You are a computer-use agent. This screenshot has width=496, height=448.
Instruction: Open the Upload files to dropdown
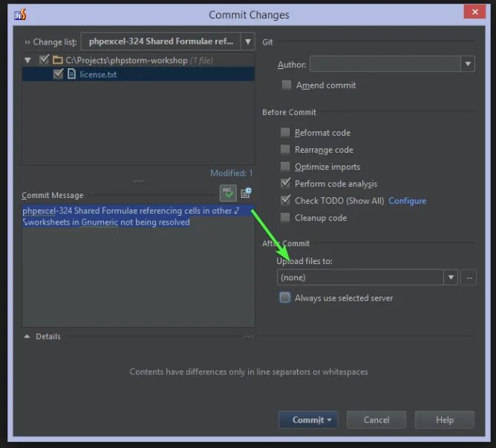tap(451, 277)
